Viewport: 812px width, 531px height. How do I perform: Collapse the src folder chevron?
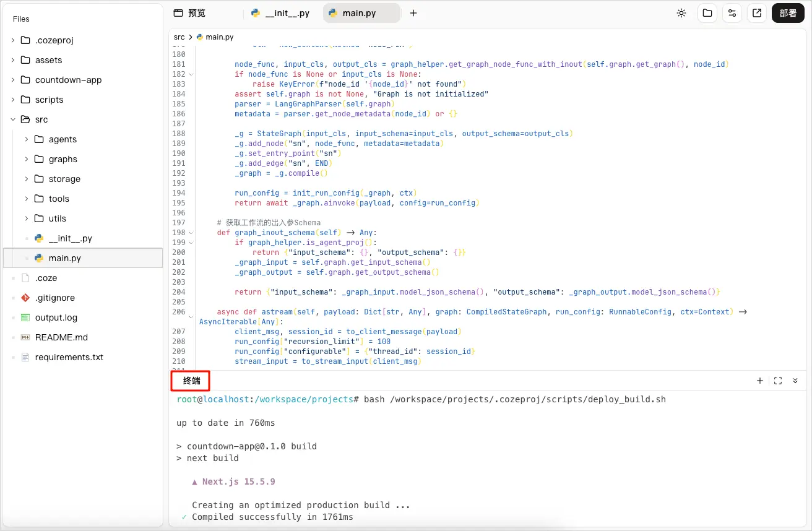point(13,119)
